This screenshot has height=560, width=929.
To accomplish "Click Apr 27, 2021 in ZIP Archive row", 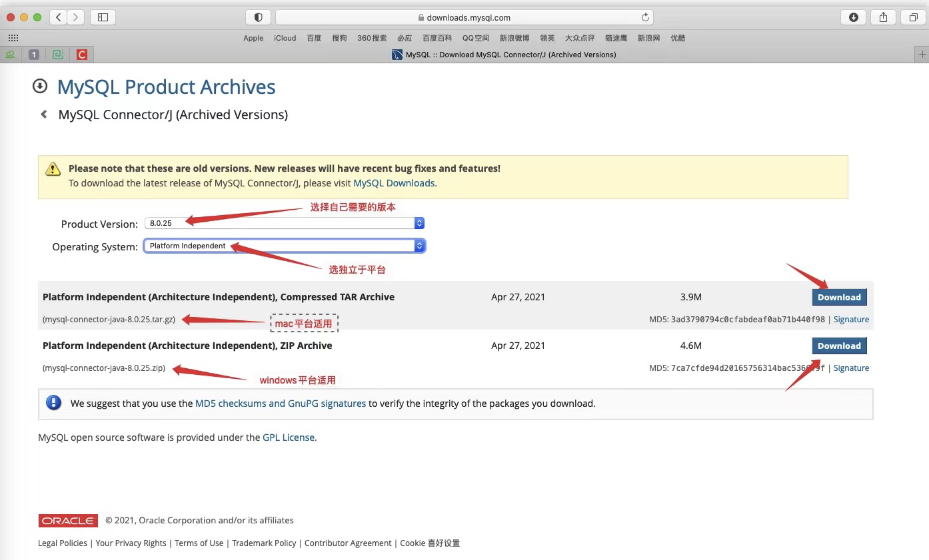I will [x=518, y=346].
